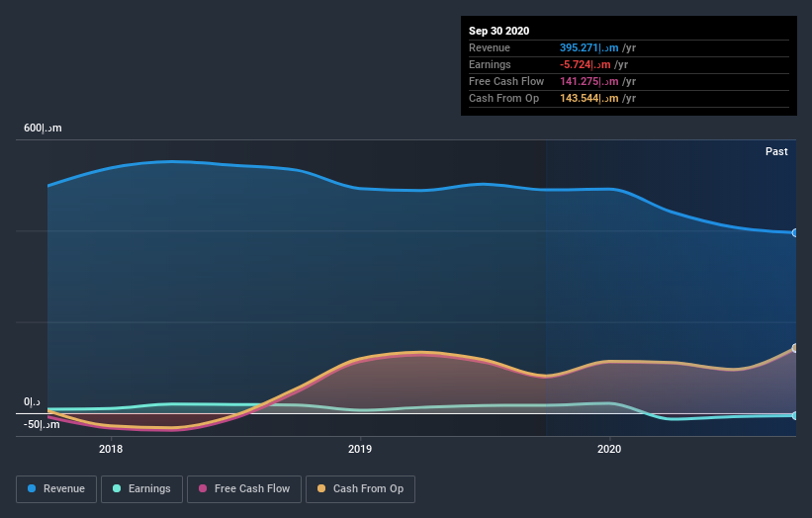
Task: Click the Cash From Op end-point marker
Action: pyautogui.click(x=795, y=348)
